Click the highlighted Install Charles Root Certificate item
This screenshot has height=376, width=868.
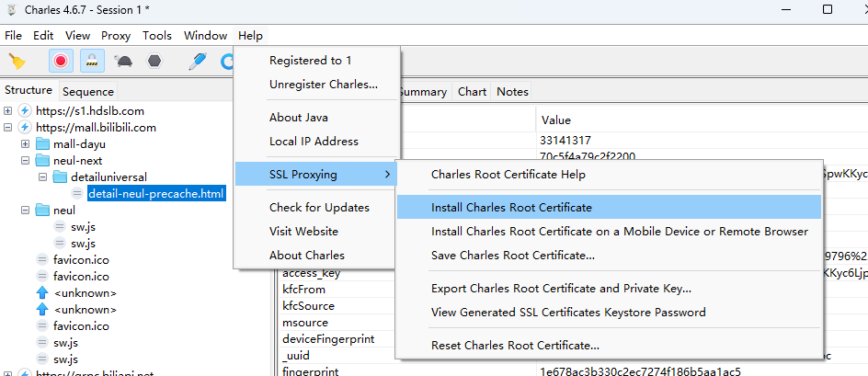(x=609, y=207)
